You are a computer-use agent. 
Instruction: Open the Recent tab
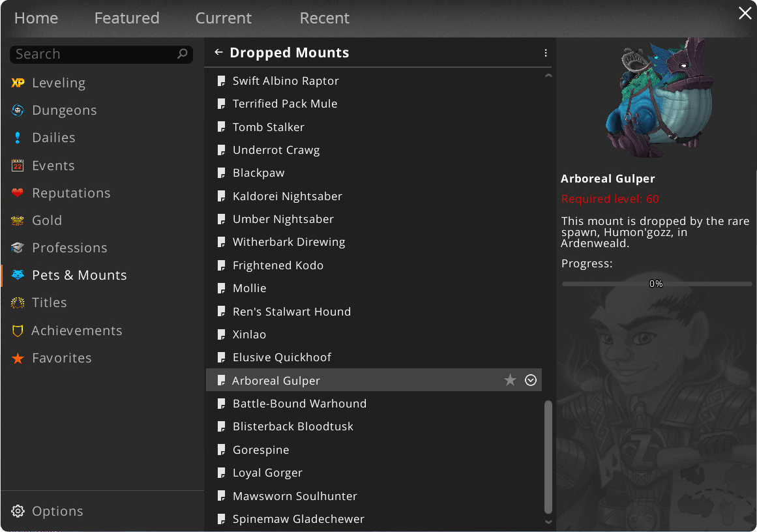click(324, 18)
